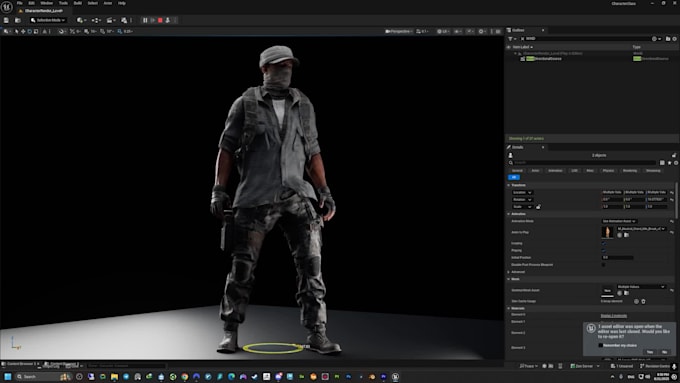
Task: Select the rotate gizmo tool
Action: (29, 31)
